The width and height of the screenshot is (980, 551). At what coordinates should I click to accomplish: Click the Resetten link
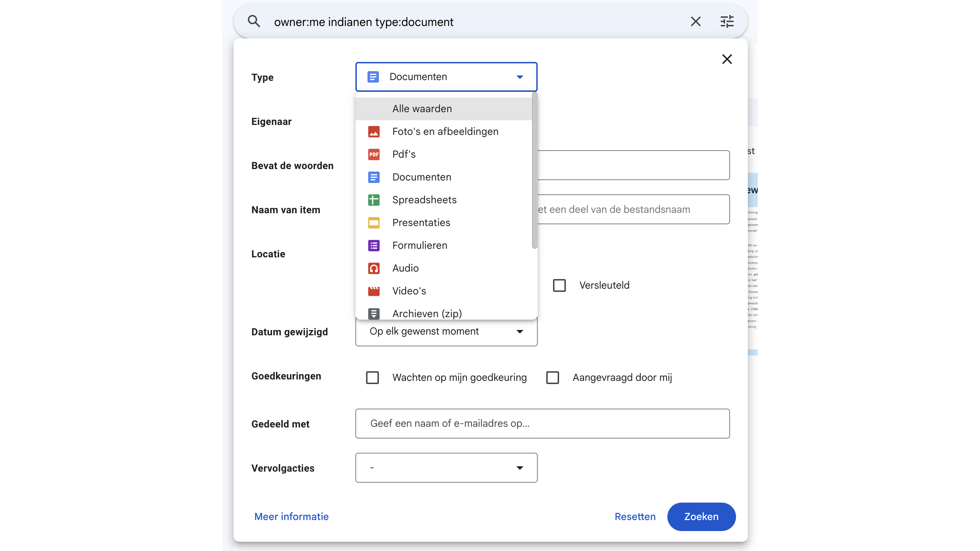(x=635, y=516)
